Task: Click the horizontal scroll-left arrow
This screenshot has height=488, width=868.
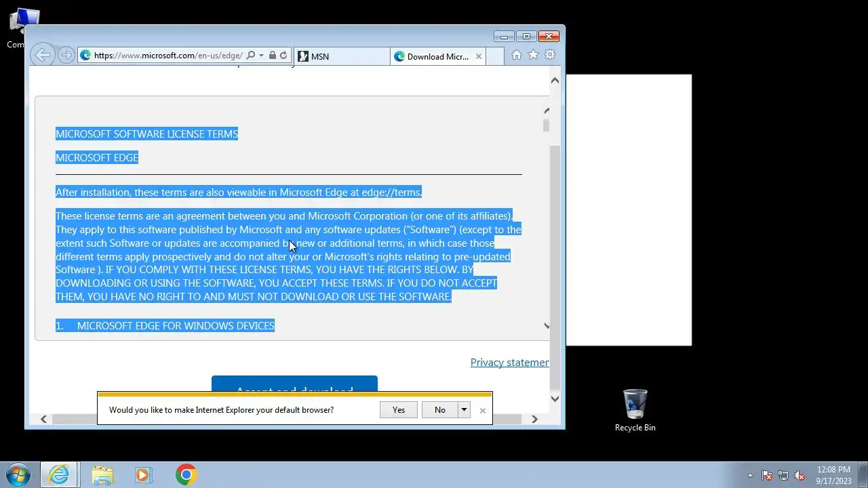Action: (x=44, y=419)
